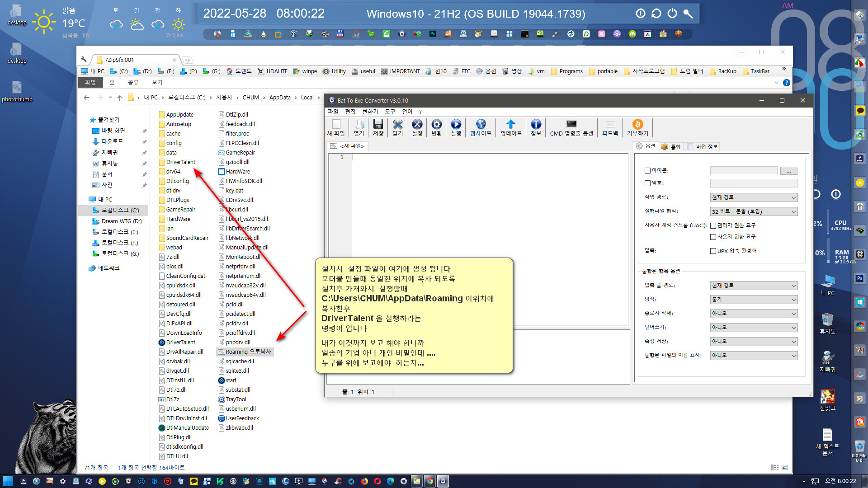Viewport: 868px width, 488px height.
Task: Open the 덮어쓰기 dropdown
Action: coord(754,328)
